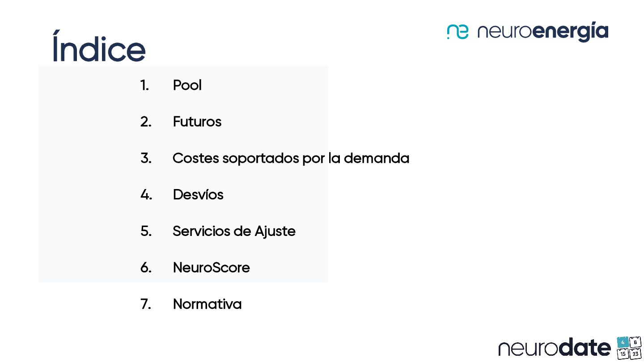The height and width of the screenshot is (362, 644).
Task: Click the neurodate wordmark at bottom
Action: point(554,348)
